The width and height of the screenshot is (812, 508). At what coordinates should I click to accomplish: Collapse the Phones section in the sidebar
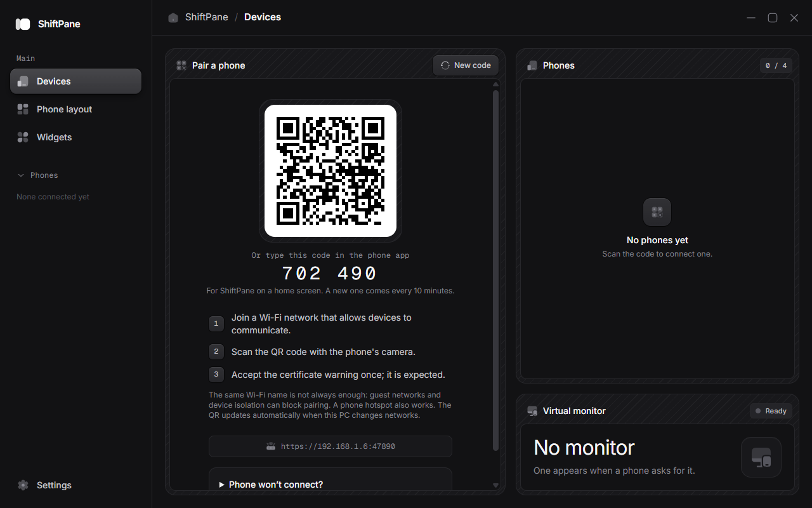coord(38,175)
